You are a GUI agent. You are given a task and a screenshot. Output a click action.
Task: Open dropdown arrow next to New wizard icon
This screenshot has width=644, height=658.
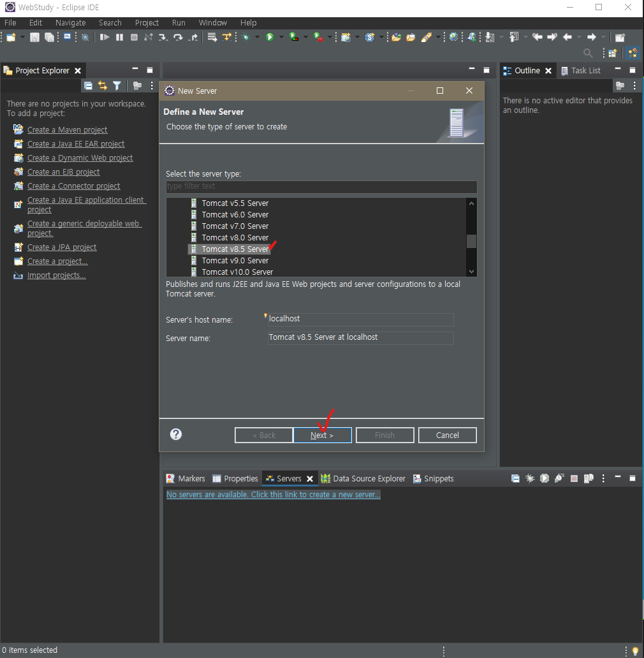22,38
